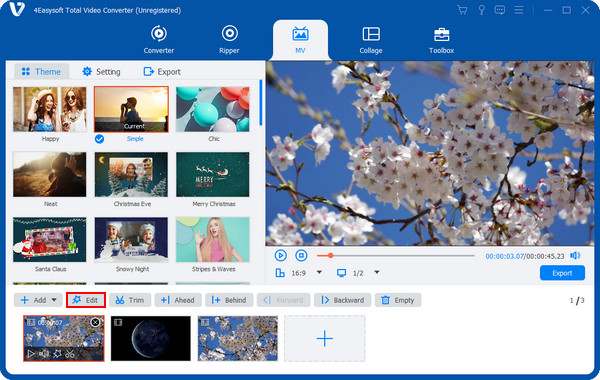This screenshot has height=380, width=600.
Task: Toggle audio icon on first clip
Action: [44, 354]
